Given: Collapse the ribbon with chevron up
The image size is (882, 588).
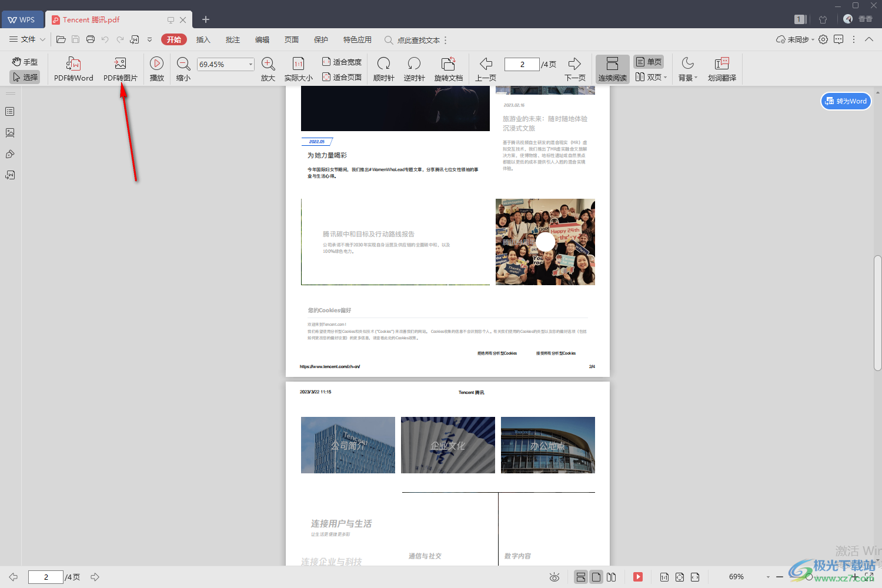Looking at the screenshot, I should [869, 39].
